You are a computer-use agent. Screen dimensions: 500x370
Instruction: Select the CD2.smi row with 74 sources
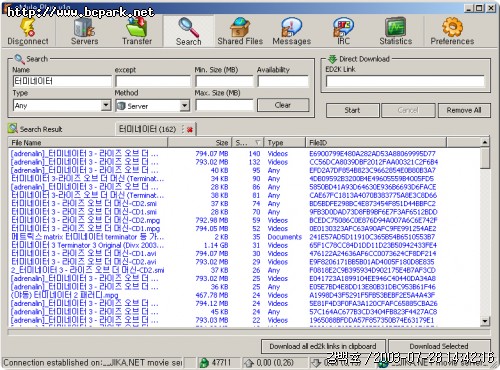pyautogui.click(x=245, y=204)
